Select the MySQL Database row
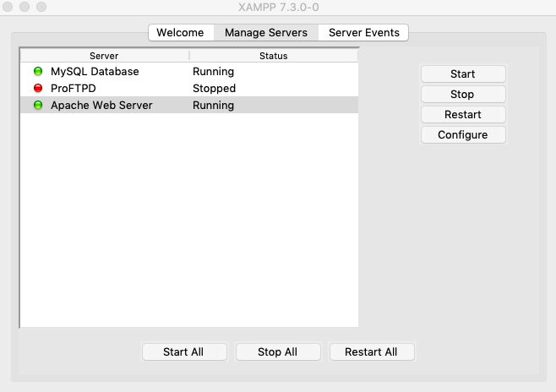This screenshot has height=392, width=556. [95, 72]
